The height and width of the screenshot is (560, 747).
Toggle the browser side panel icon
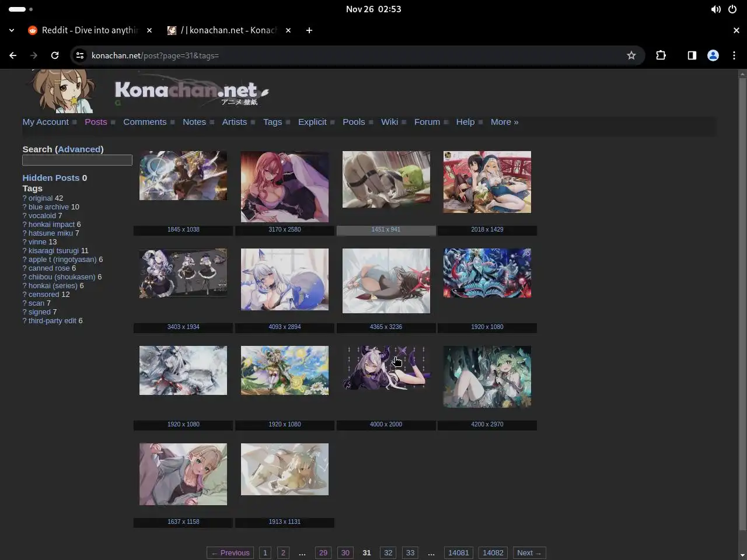tap(692, 55)
